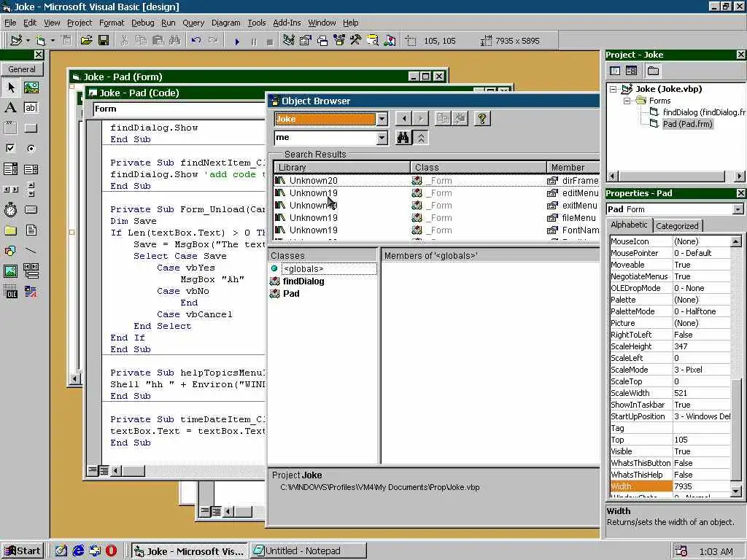Switch to the Alphabetic properties tab

pos(629,225)
